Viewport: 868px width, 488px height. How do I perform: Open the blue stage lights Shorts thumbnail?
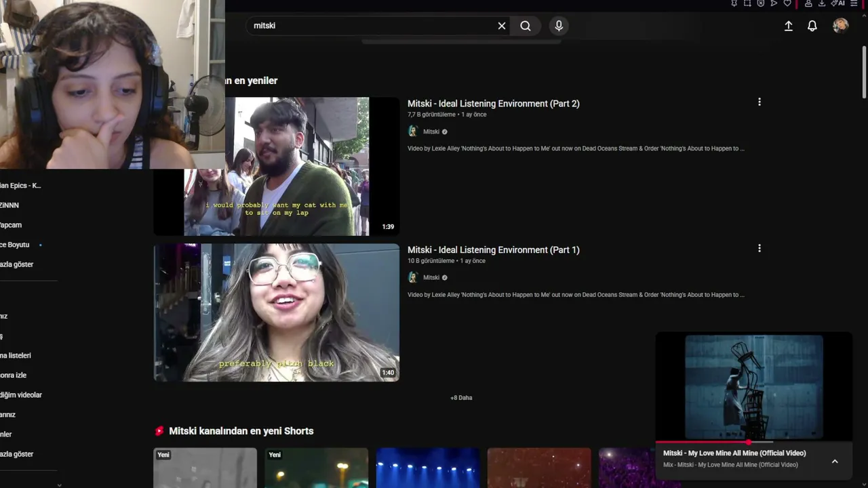[428, 468]
